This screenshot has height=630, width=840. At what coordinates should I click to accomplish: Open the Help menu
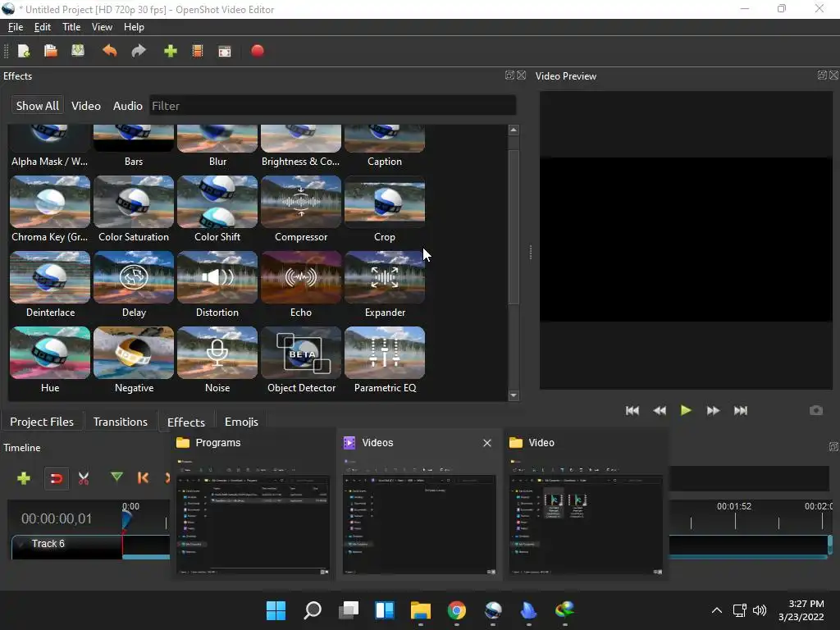pos(134,27)
